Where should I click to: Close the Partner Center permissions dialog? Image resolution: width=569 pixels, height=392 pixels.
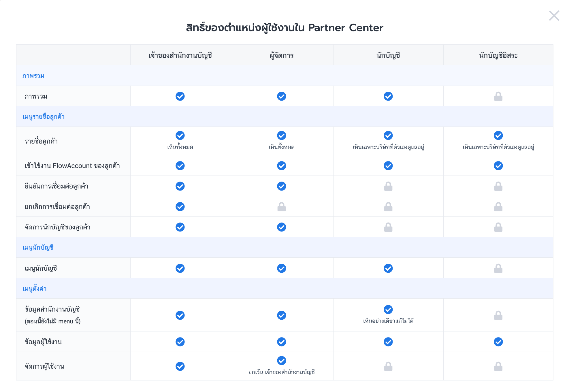click(x=554, y=16)
